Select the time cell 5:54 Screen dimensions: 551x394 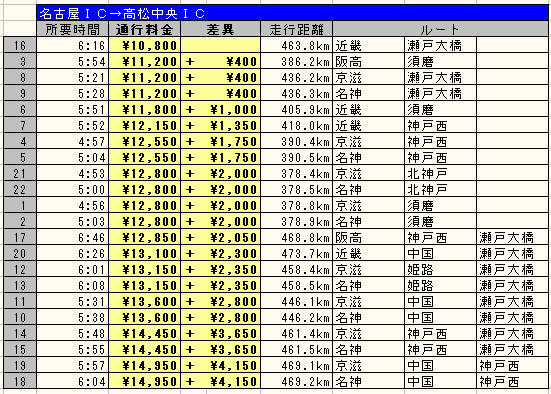tap(73, 62)
